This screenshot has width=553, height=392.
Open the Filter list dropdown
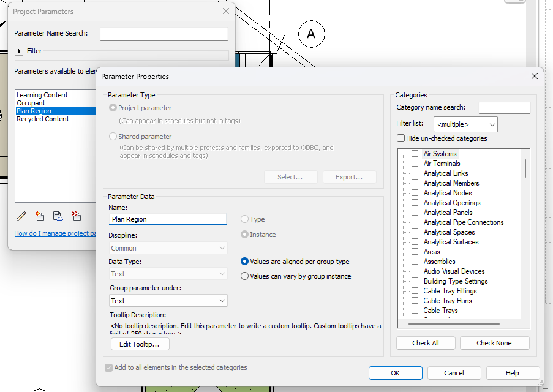465,124
